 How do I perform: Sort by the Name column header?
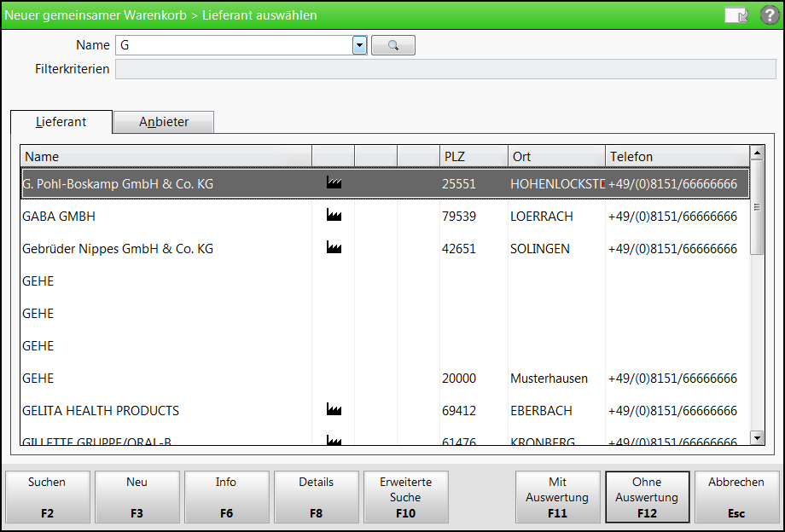tap(166, 157)
